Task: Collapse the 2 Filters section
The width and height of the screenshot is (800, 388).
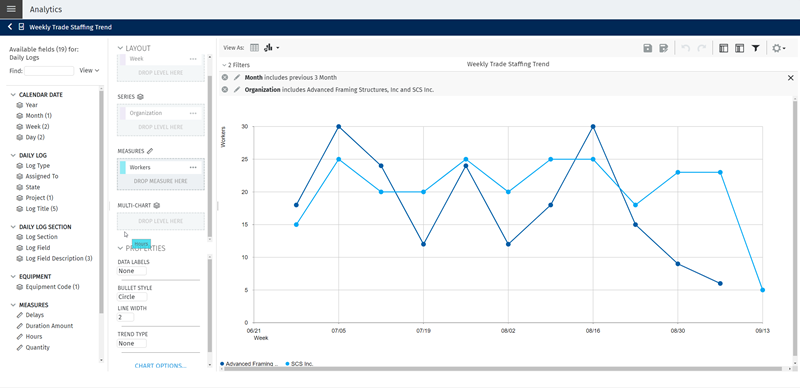Action: (236, 65)
